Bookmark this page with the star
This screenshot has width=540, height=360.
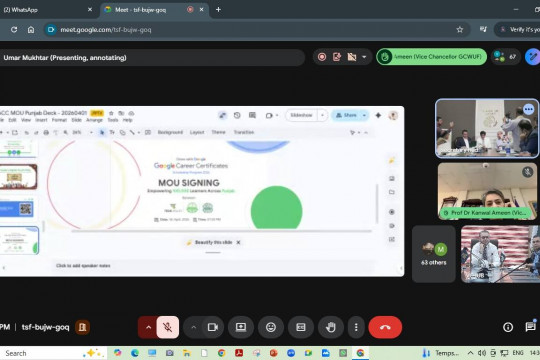coord(460,30)
